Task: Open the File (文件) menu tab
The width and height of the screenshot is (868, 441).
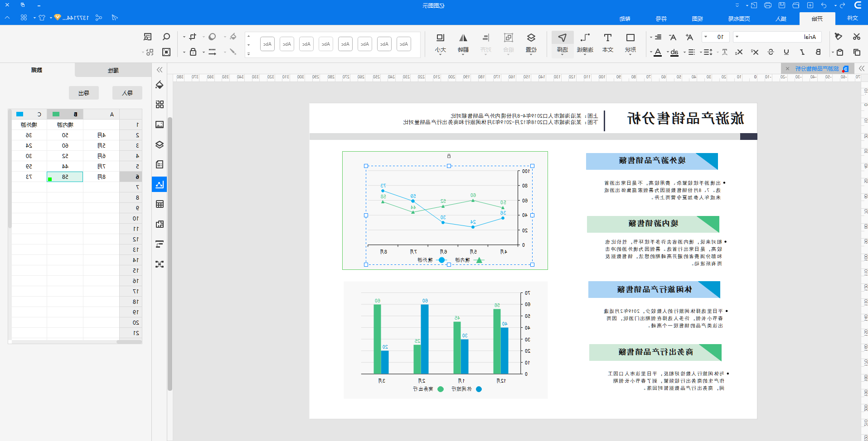Action: click(x=853, y=18)
